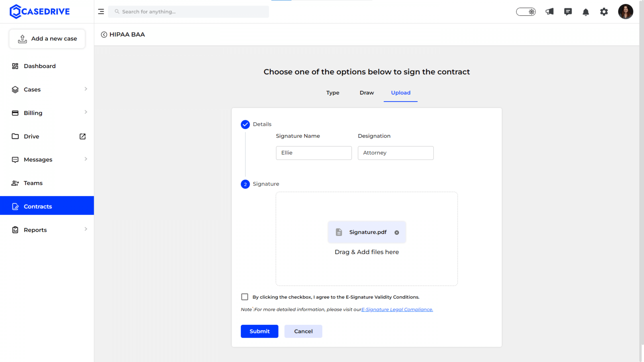Expand the Reports menu chevron
The image size is (644, 362).
86,229
